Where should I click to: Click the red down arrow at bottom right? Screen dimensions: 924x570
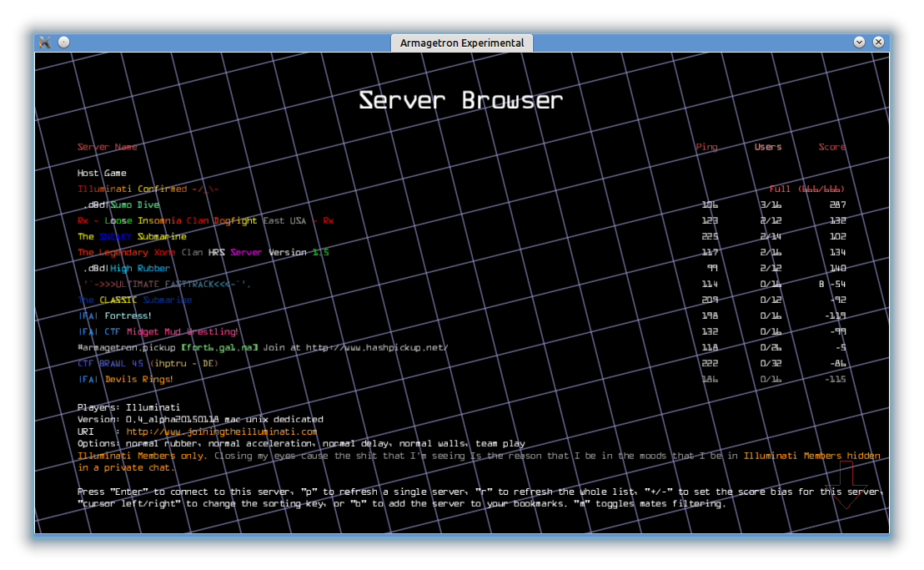click(846, 496)
